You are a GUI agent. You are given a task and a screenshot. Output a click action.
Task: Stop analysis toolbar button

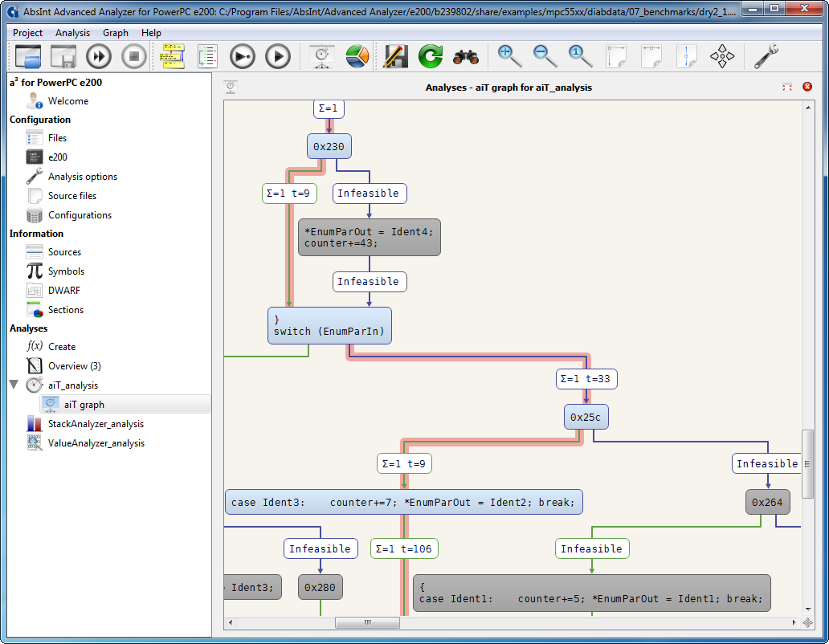134,56
